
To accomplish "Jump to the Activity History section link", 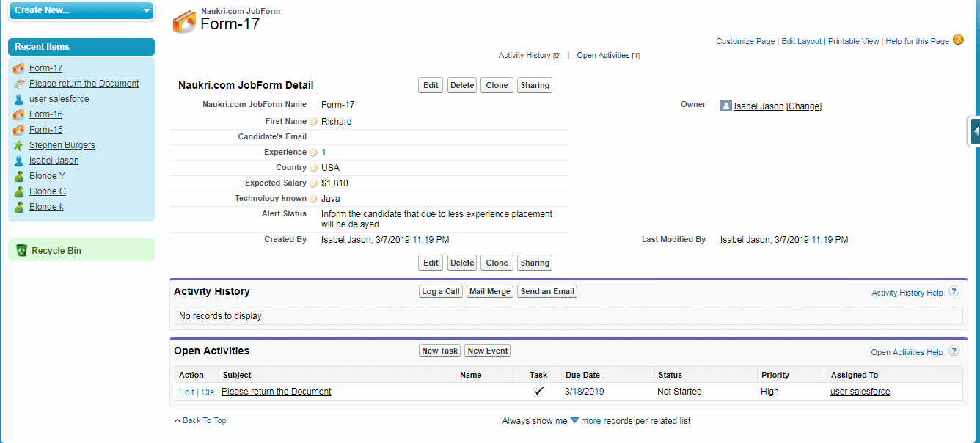I will click(x=524, y=56).
